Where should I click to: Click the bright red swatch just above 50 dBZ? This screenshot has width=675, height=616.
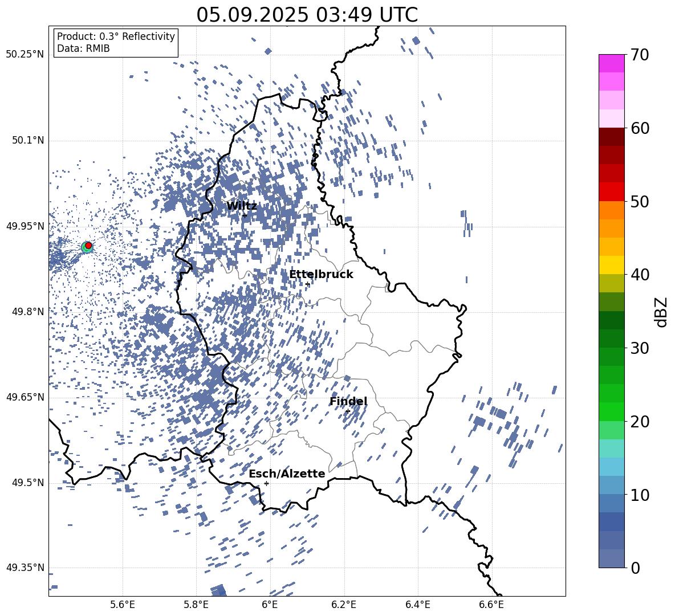[612, 192]
